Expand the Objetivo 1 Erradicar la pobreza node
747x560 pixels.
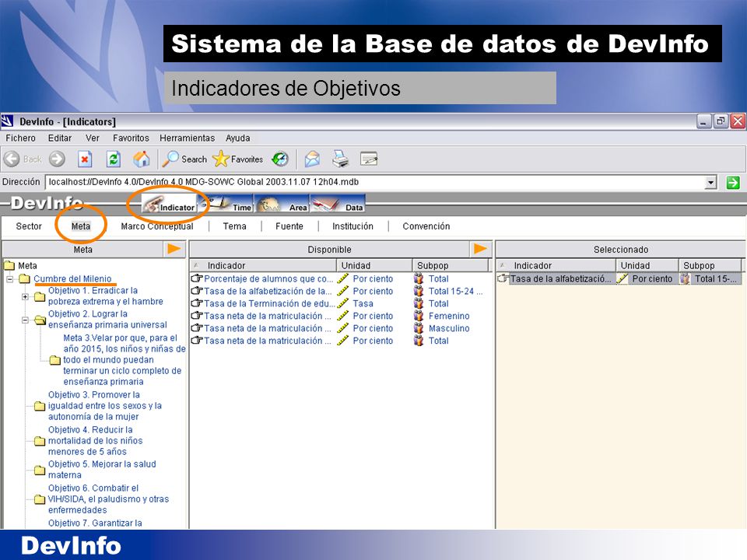25,296
